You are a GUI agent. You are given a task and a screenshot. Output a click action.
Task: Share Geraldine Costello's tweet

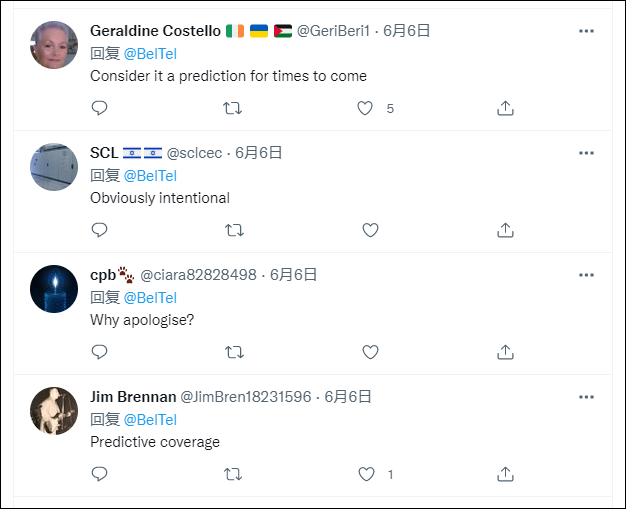coord(505,108)
